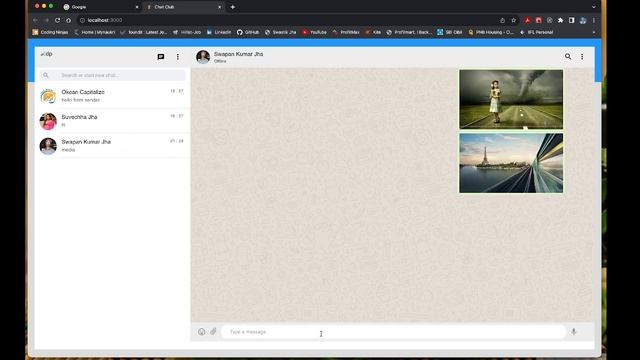Open Chrome's three-dot menu
640x360 pixels.
(594, 20)
